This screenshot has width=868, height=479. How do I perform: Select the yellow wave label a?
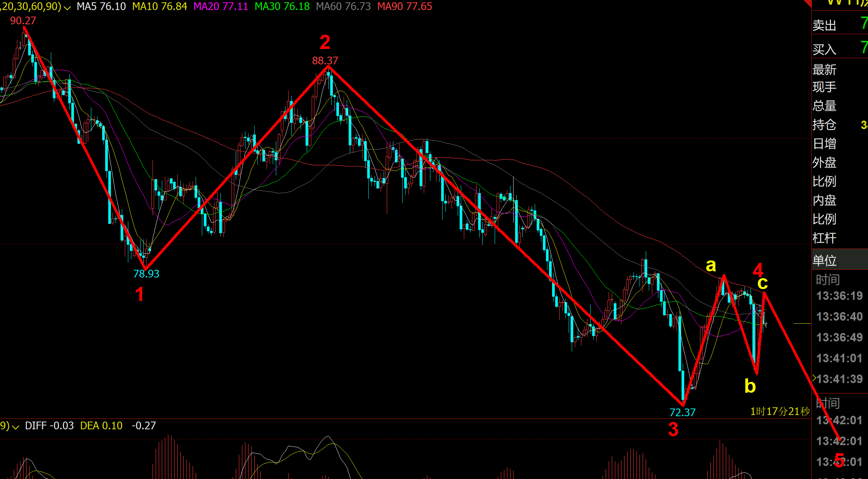pos(711,265)
